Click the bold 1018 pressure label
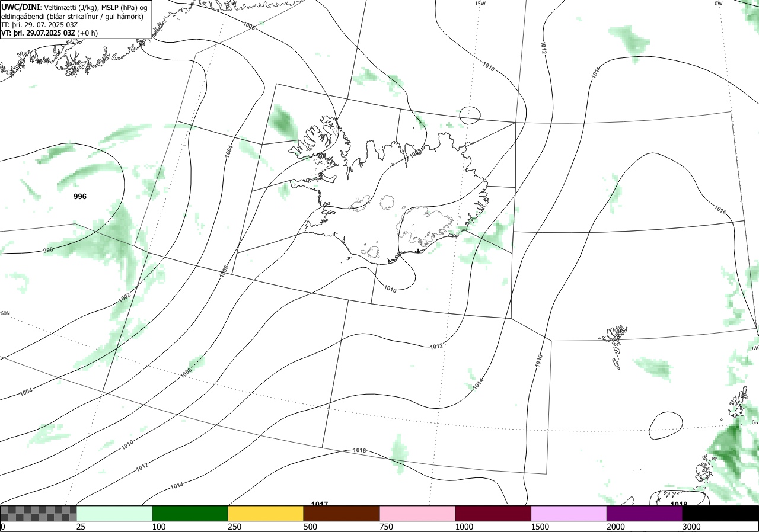 [x=679, y=504]
